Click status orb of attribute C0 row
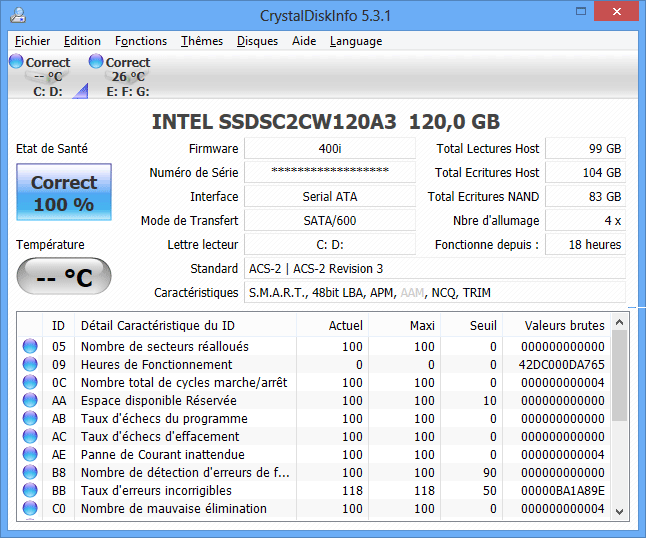 pyautogui.click(x=30, y=508)
